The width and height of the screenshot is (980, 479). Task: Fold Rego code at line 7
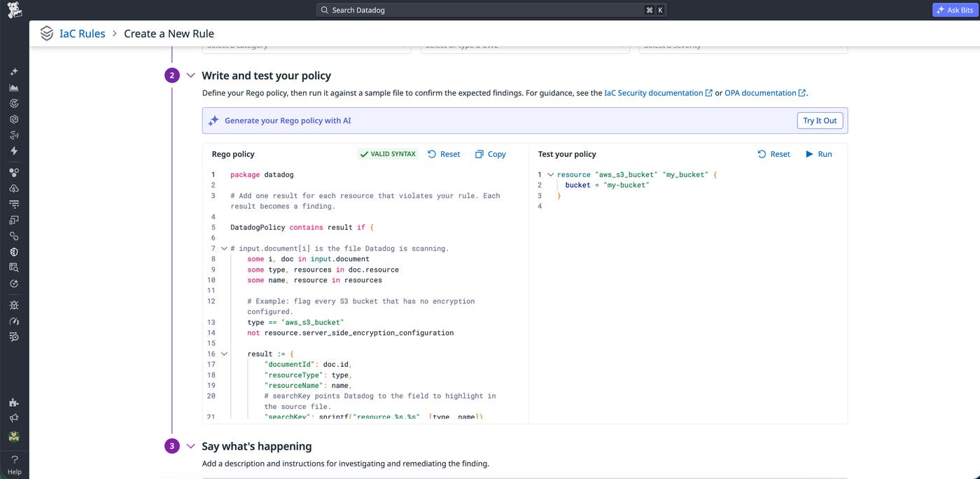[x=224, y=249]
